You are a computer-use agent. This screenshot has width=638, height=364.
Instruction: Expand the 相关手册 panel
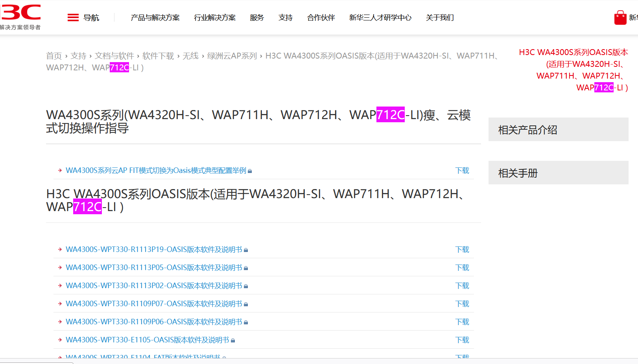559,173
